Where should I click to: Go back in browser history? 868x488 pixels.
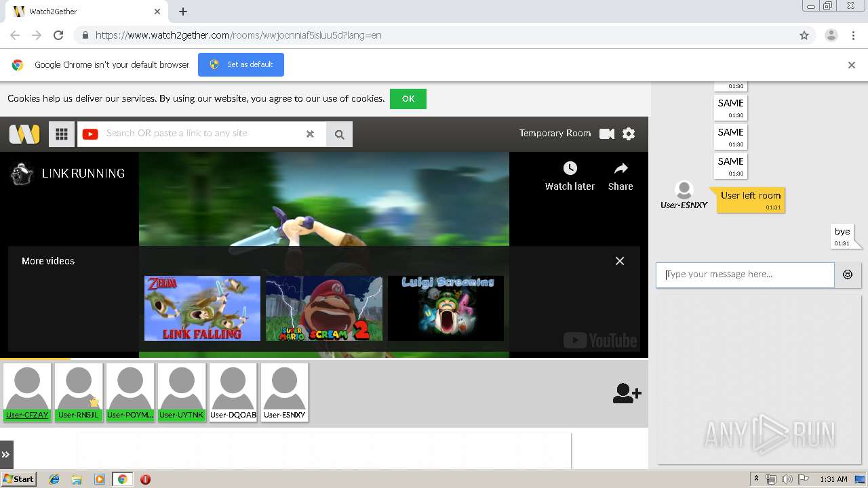[15, 35]
